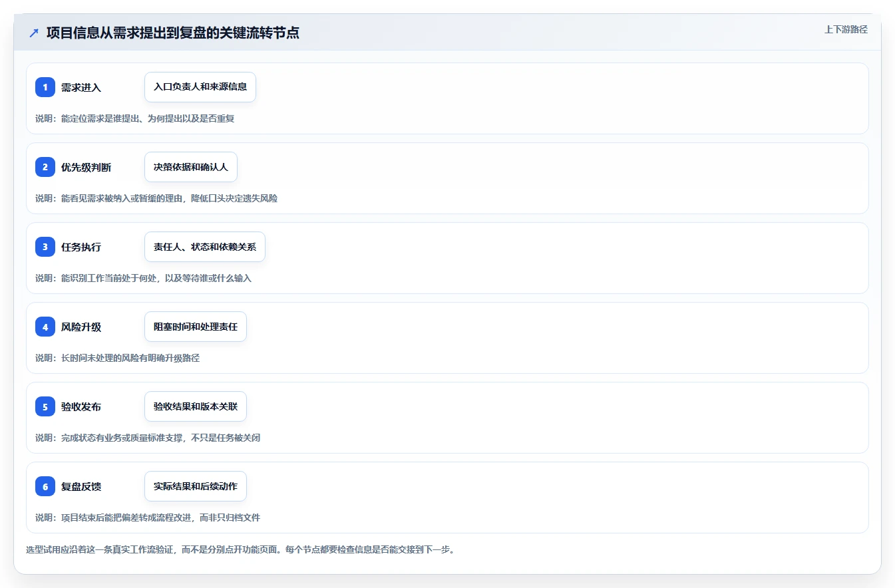895x588 pixels.
Task: Click the arrow icon beside the title
Action: [34, 33]
